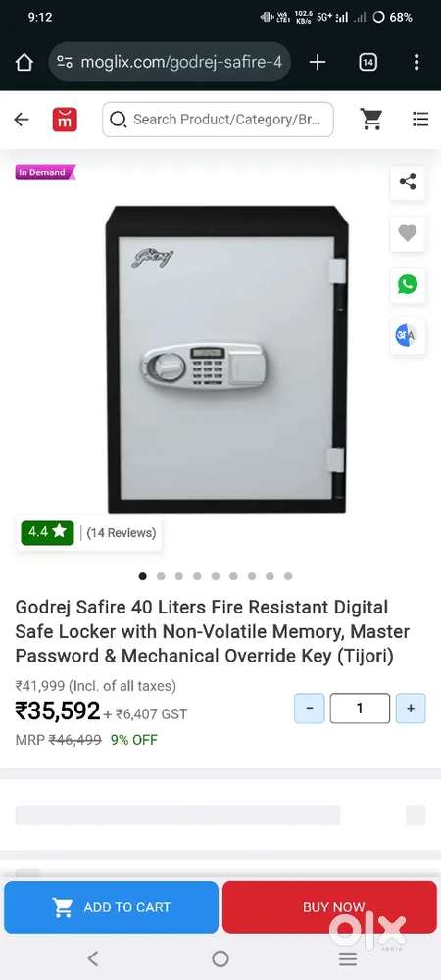Open the browser three-dot overflow menu
Image resolution: width=441 pixels, height=980 pixels.
[416, 62]
